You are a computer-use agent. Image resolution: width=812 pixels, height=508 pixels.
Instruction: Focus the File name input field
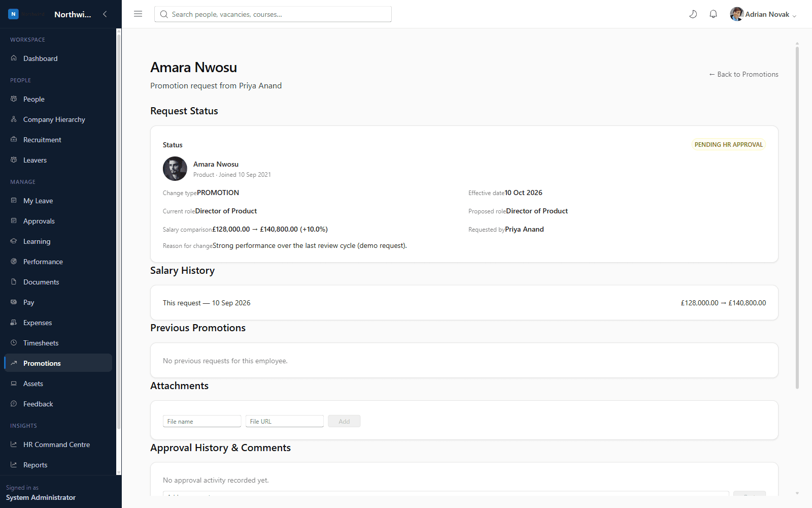point(202,421)
